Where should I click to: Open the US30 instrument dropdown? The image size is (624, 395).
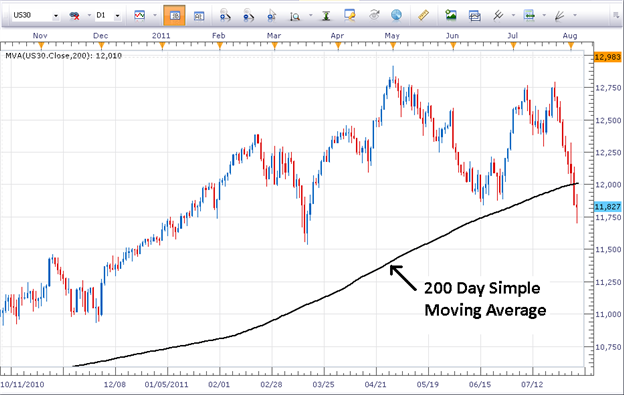[x=56, y=16]
